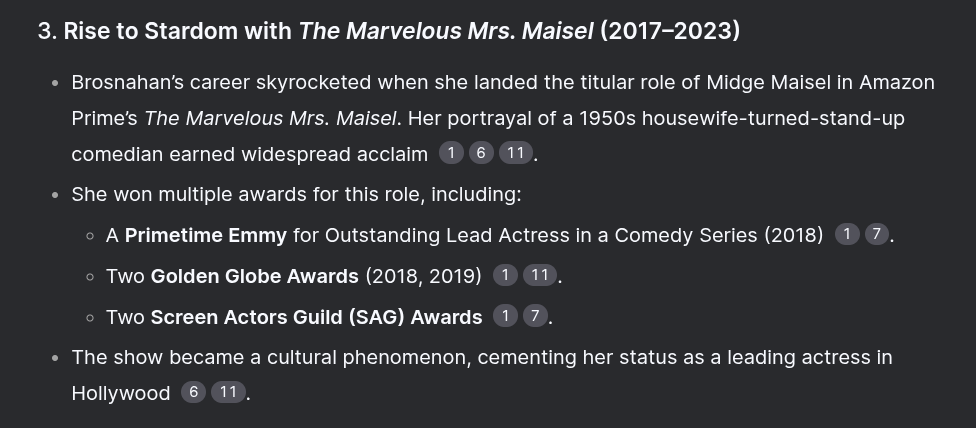Open citation 11 beside Golden Globe Awards
This screenshot has width=976, height=428.
pyautogui.click(x=540, y=275)
